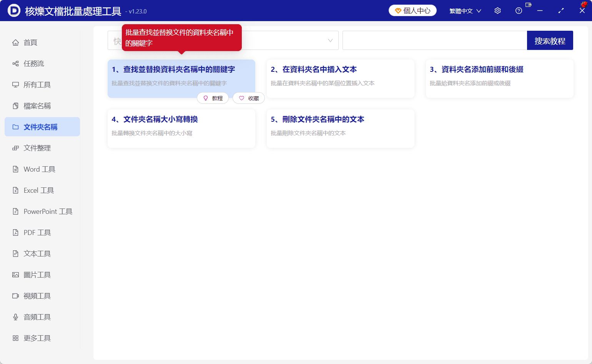Click the folder icon beside 文件夾名稱
592x364 pixels.
pos(15,127)
